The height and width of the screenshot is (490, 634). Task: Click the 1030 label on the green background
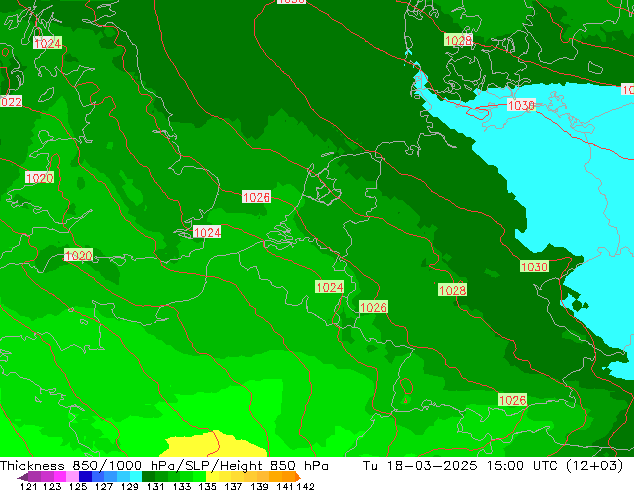(534, 267)
